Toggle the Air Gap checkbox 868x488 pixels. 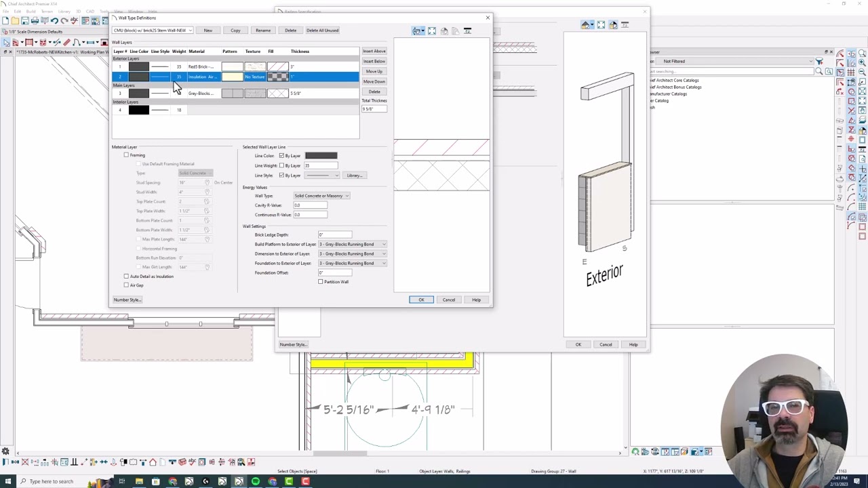pyautogui.click(x=126, y=285)
